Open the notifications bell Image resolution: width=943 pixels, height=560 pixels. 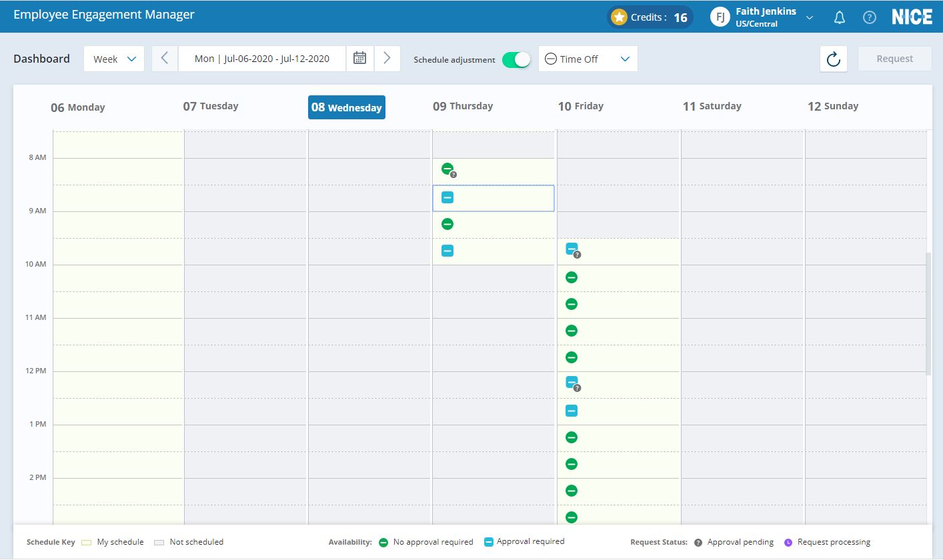pos(840,18)
